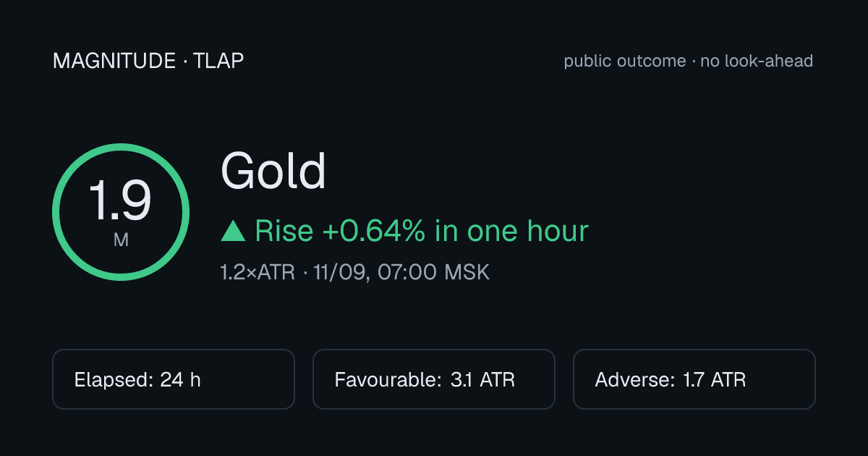The image size is (868, 456).
Task: Open the Gold asset title
Action: pyautogui.click(x=273, y=171)
